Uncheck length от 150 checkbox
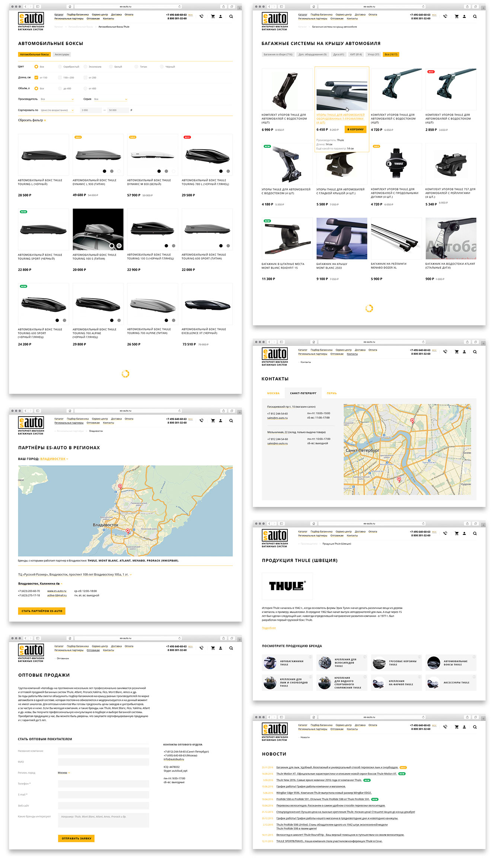Image resolution: width=495 pixels, height=868 pixels. [36, 77]
